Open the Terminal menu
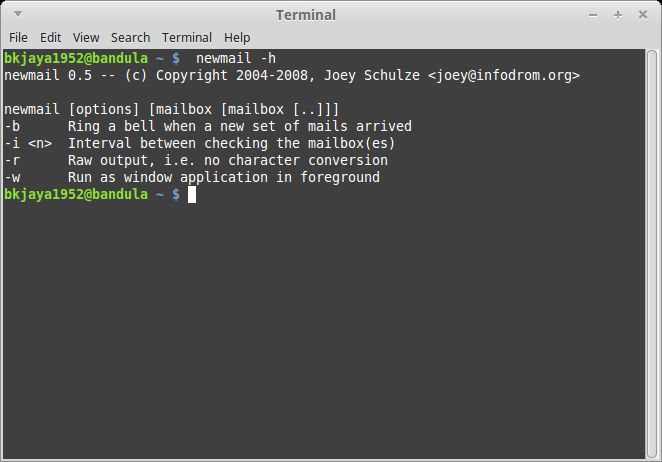This screenshot has width=662, height=462. [187, 38]
